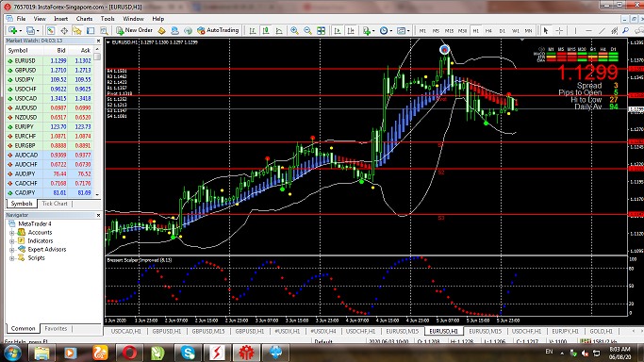
Task: Launch MetaEditor from the yellow book icon
Action: (161, 30)
